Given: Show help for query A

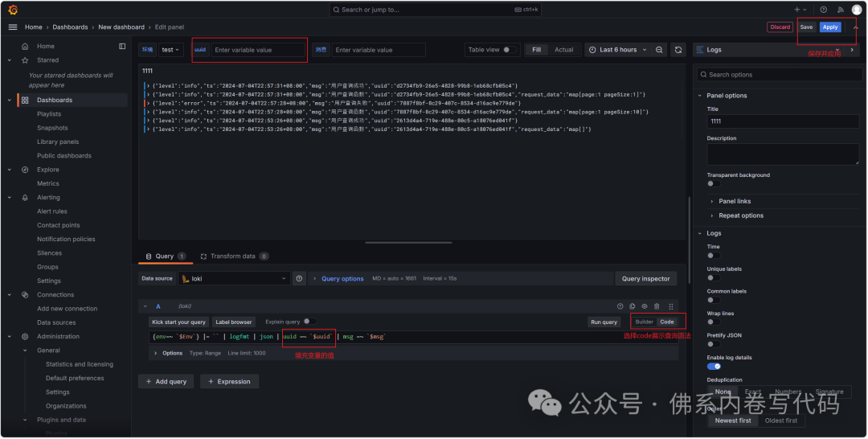Looking at the screenshot, I should (620, 306).
